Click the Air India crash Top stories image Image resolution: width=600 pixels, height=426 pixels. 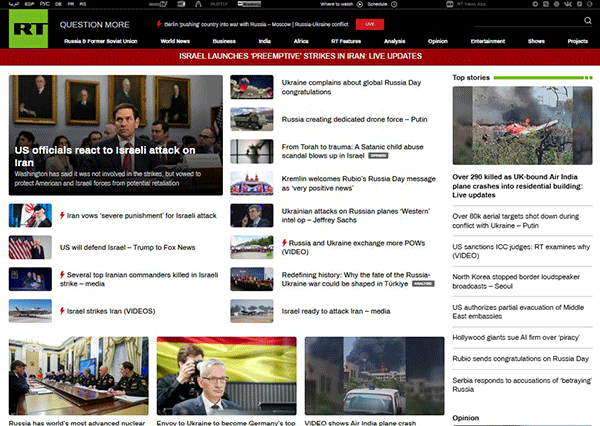point(522,126)
